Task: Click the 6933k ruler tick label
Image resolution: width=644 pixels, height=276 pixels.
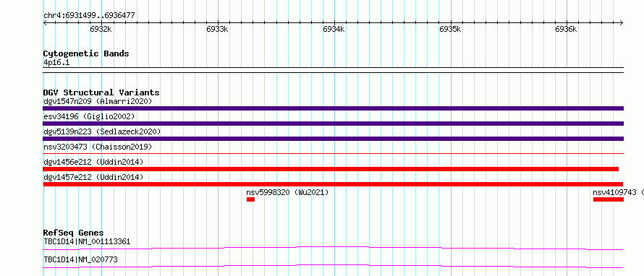Action: (217, 29)
